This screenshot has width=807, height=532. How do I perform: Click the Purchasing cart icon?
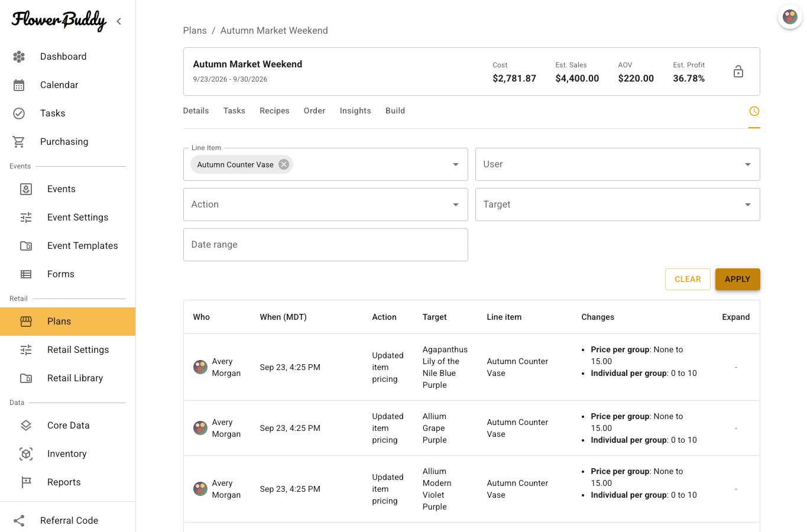tap(19, 142)
